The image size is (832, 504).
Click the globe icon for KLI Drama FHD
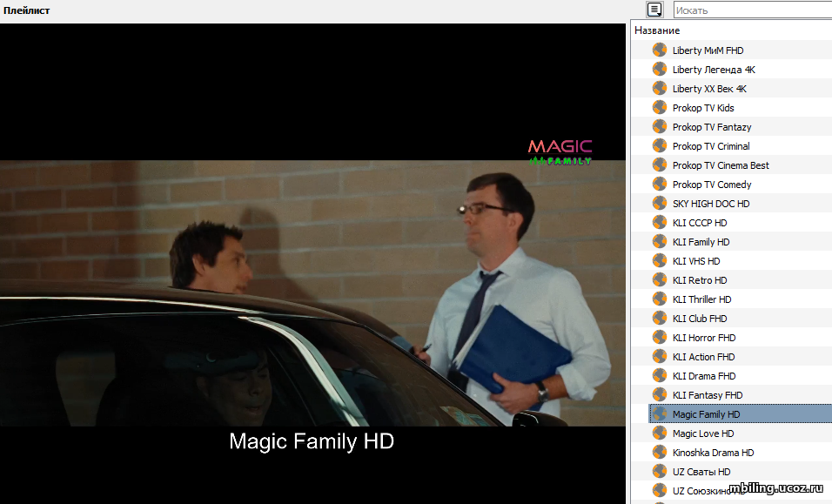click(x=660, y=376)
